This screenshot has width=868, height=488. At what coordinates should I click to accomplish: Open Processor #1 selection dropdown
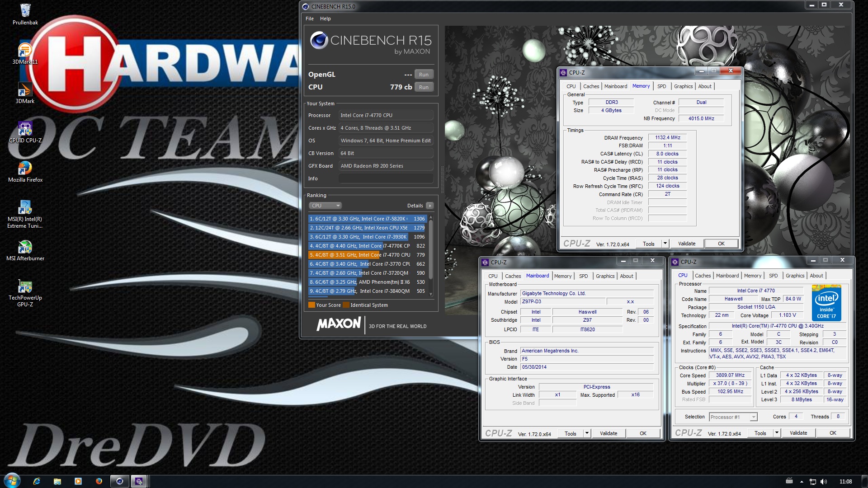[x=733, y=417]
